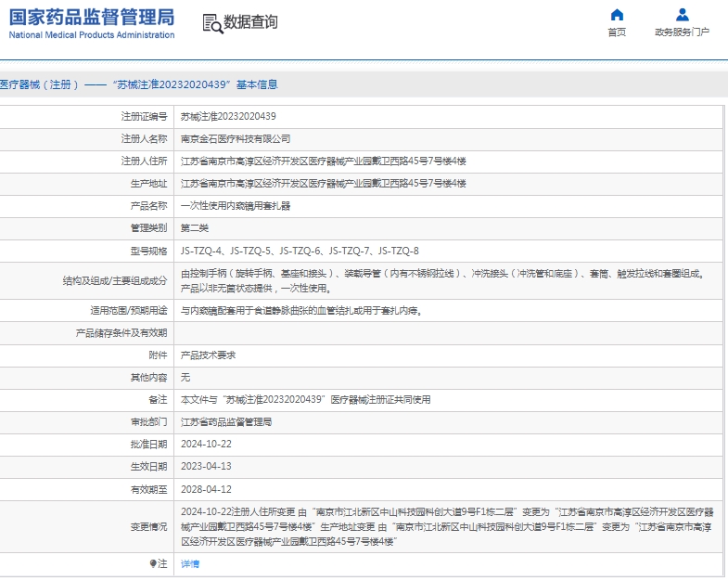Select the JS-TZQ-4 model specification row

click(x=300, y=251)
